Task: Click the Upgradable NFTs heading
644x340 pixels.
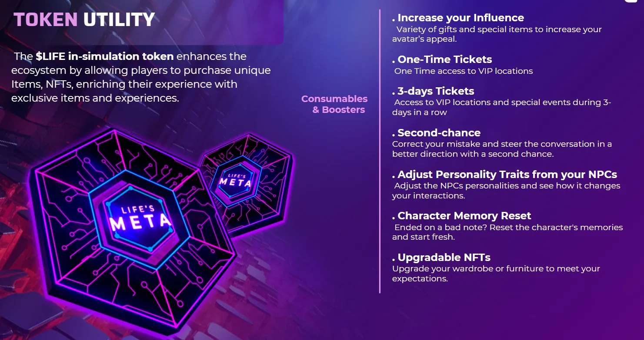Action: [x=444, y=257]
